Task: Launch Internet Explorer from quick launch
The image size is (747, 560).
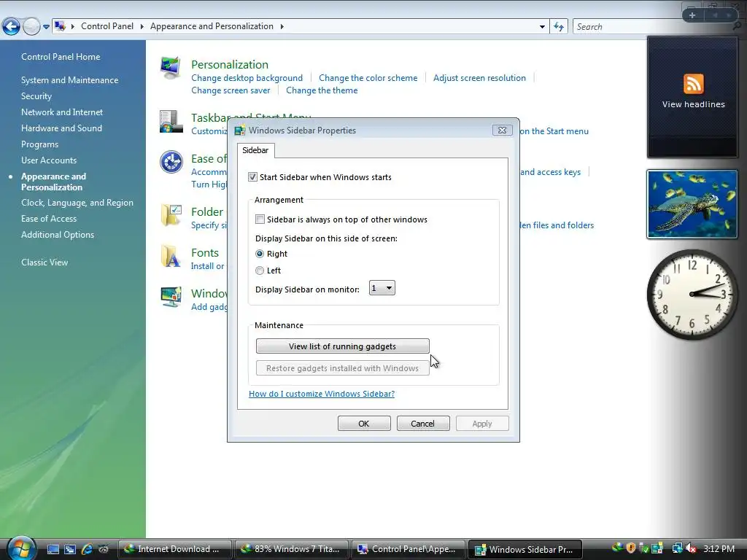Action: pos(87,550)
